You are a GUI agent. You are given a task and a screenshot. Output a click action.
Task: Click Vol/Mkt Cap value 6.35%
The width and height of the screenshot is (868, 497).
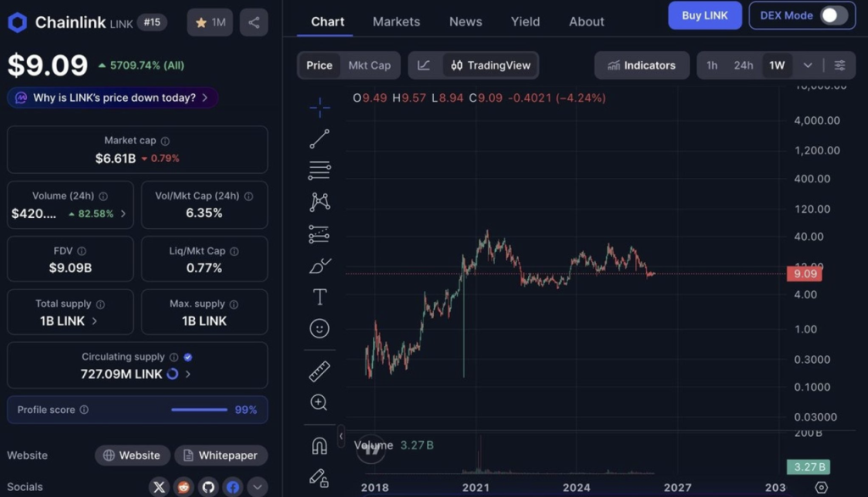tap(204, 214)
